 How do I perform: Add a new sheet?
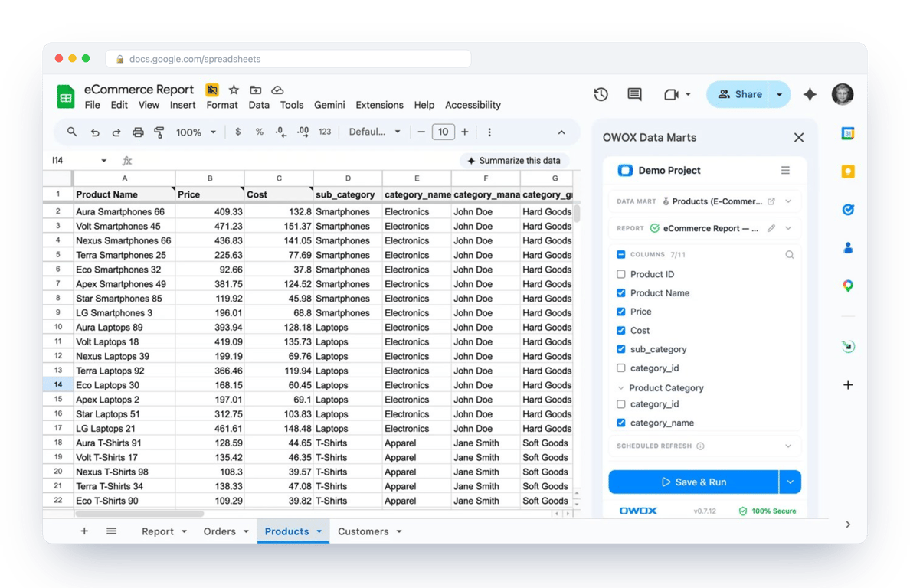pos(84,531)
